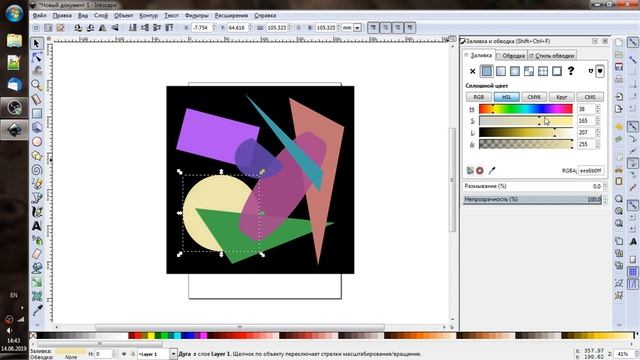The width and height of the screenshot is (640, 360).
Task: Step the X coordinate spinner
Action: click(214, 28)
